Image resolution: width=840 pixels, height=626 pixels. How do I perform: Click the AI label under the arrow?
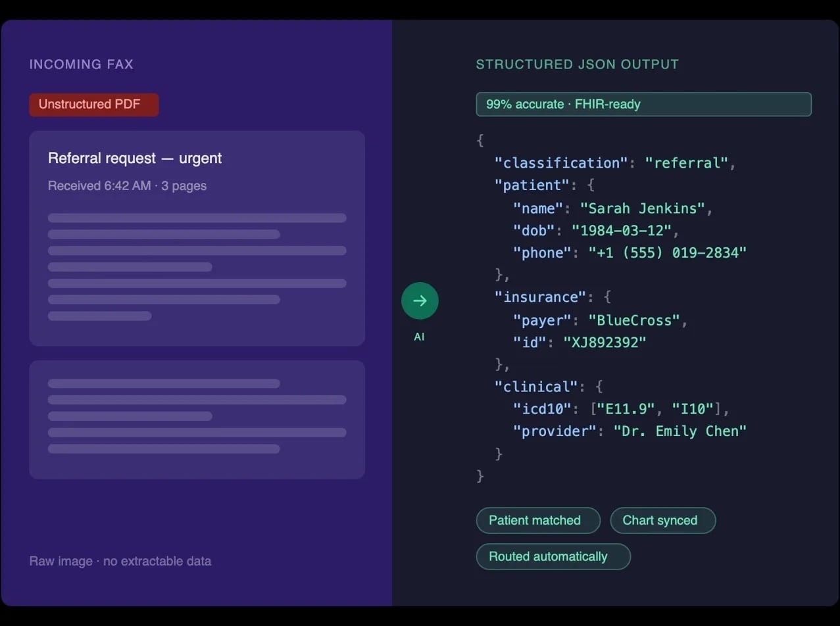coord(419,337)
